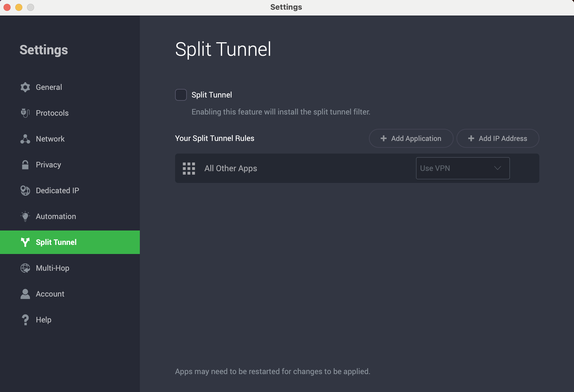The width and height of the screenshot is (574, 392).
Task: Click the Multi-Hop globe icon
Action: pyautogui.click(x=25, y=268)
